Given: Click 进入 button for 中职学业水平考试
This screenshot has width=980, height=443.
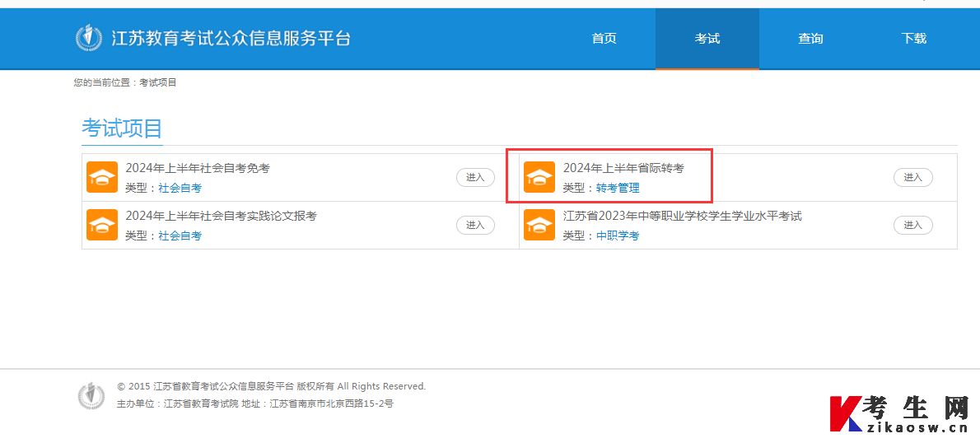Looking at the screenshot, I should (x=913, y=225).
